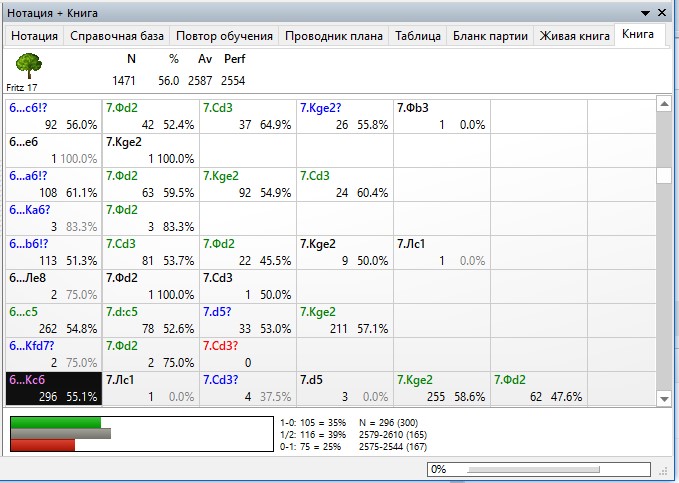Open the panel dropdown arrow in title bar
Image resolution: width=679 pixels, height=483 pixels.
click(645, 12)
